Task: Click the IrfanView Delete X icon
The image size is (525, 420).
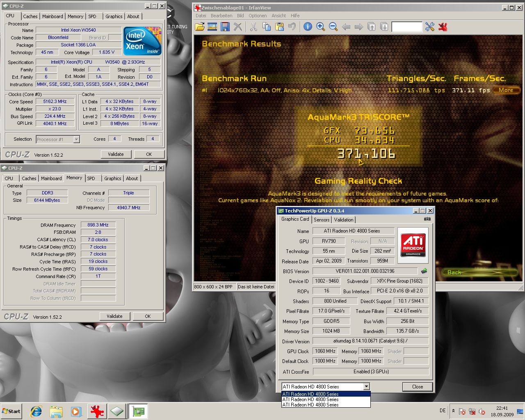Action: point(238,27)
